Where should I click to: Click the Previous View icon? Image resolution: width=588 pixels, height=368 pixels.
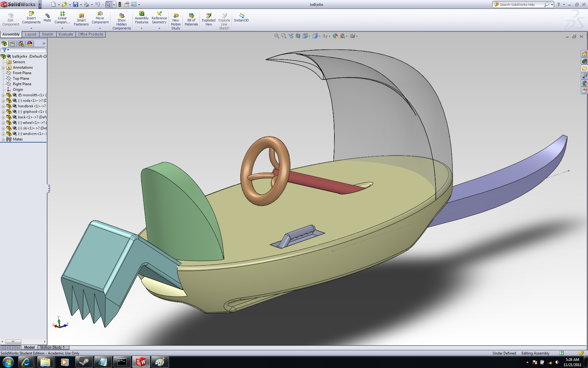click(291, 36)
